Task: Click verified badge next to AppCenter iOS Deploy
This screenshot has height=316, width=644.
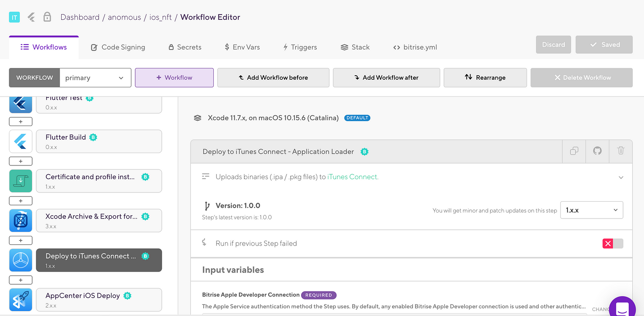Action: point(128,296)
